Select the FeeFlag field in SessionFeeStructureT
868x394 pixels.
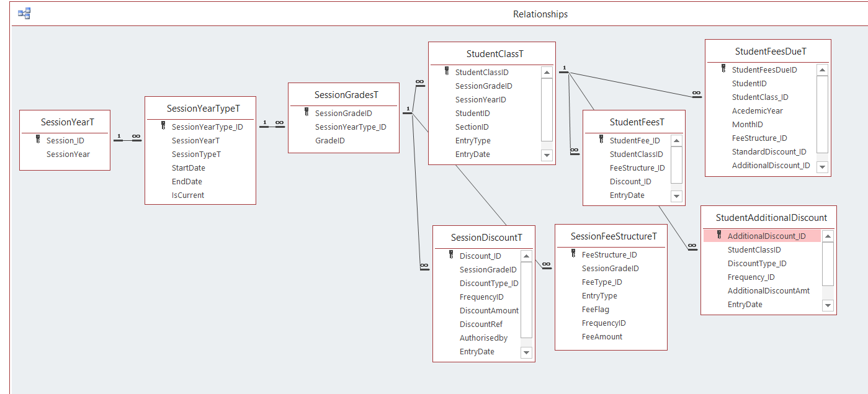[x=596, y=309]
